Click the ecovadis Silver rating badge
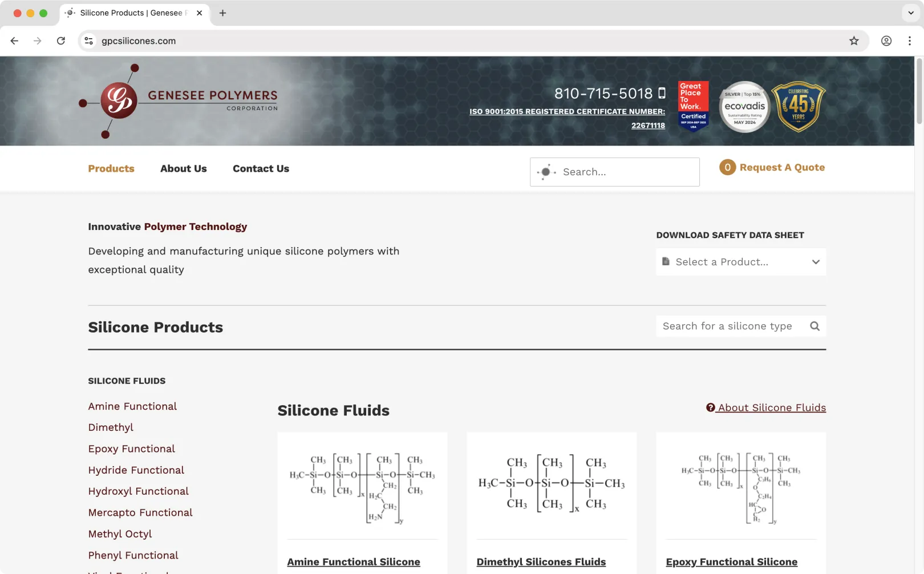 (x=744, y=106)
